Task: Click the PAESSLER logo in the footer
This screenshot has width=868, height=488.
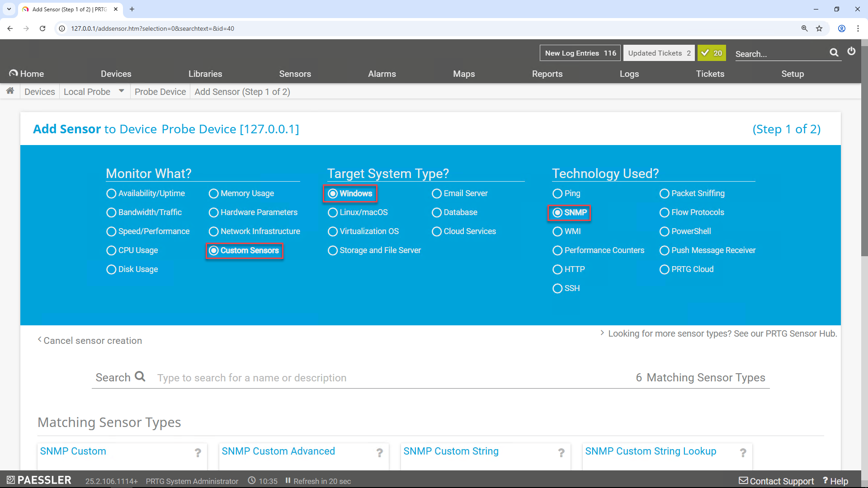Action: coord(38,480)
